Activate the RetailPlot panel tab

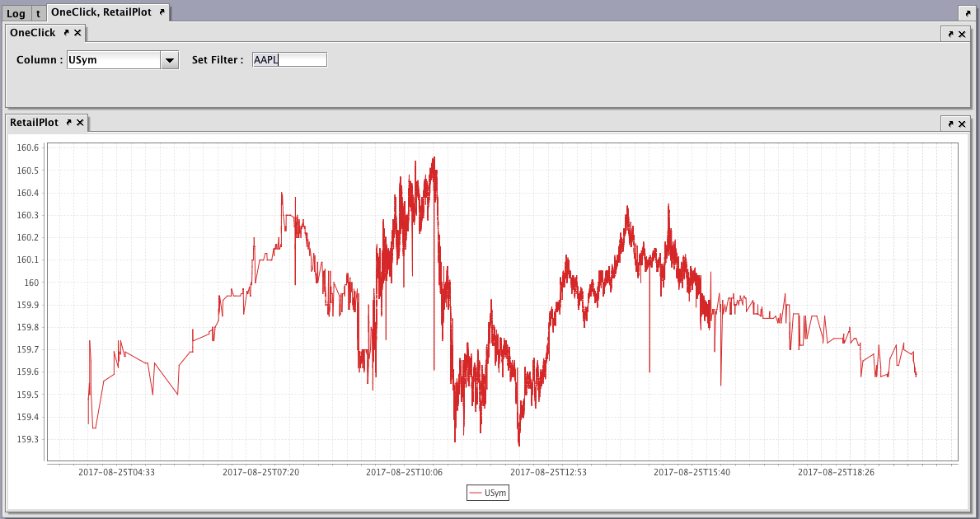pyautogui.click(x=34, y=123)
